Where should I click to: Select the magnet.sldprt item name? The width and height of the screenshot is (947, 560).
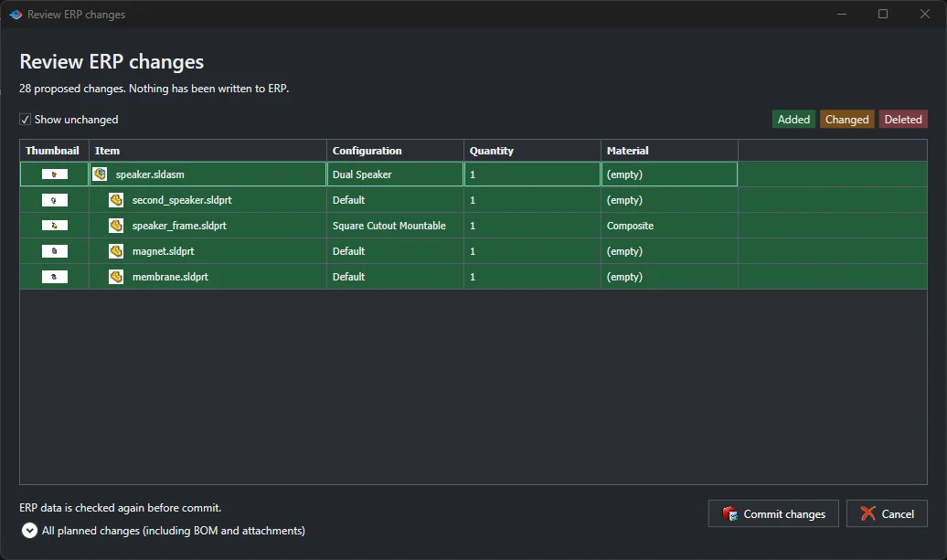coord(163,251)
